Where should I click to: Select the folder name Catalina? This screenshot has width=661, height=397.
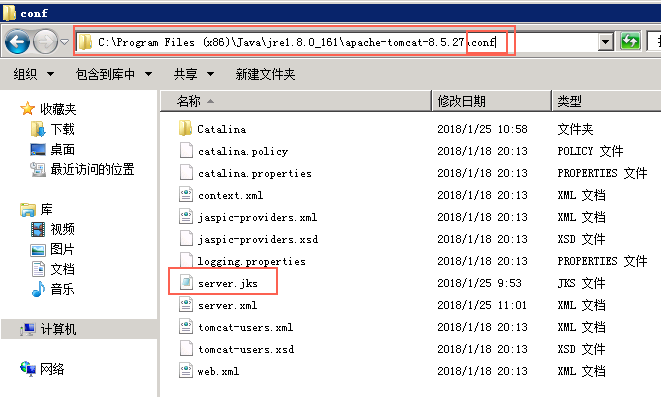click(x=222, y=129)
